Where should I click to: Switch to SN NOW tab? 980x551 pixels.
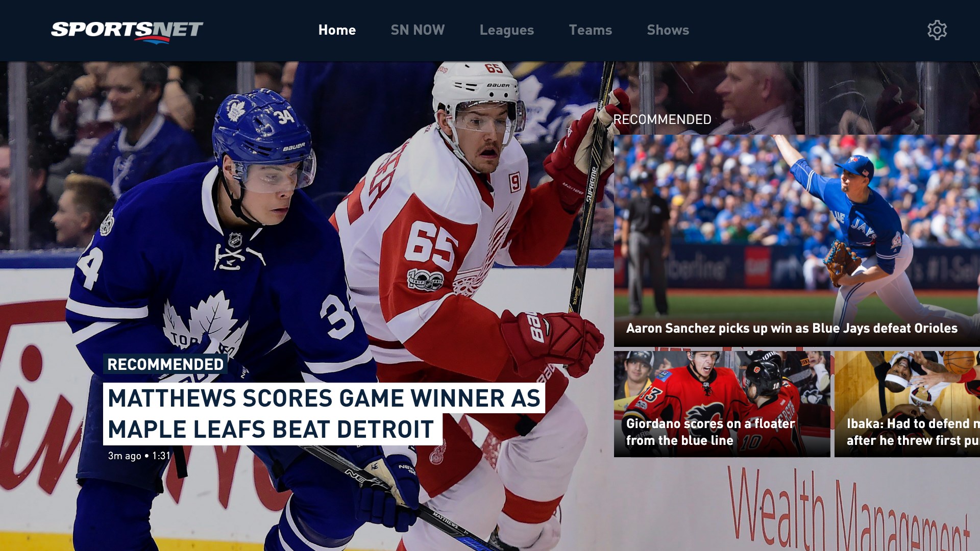click(x=418, y=30)
